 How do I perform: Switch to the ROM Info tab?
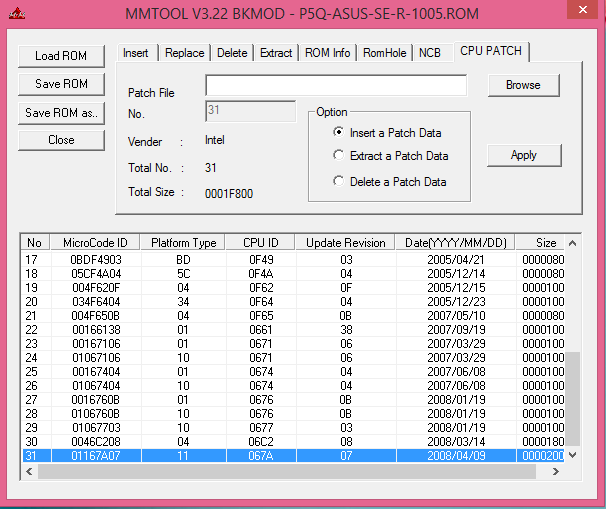coord(328,53)
